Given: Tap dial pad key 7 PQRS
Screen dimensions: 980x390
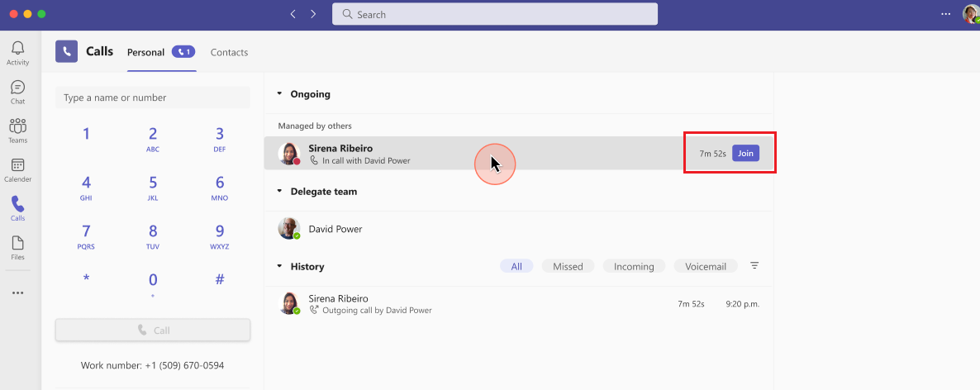Looking at the screenshot, I should 86,237.
